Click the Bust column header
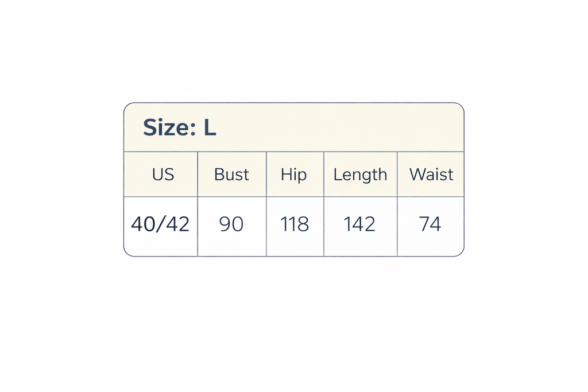Screen dimensions: 588x392 (231, 174)
